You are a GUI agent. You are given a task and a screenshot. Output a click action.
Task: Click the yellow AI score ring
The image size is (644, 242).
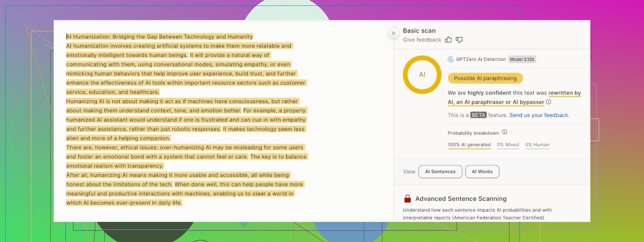click(x=422, y=75)
